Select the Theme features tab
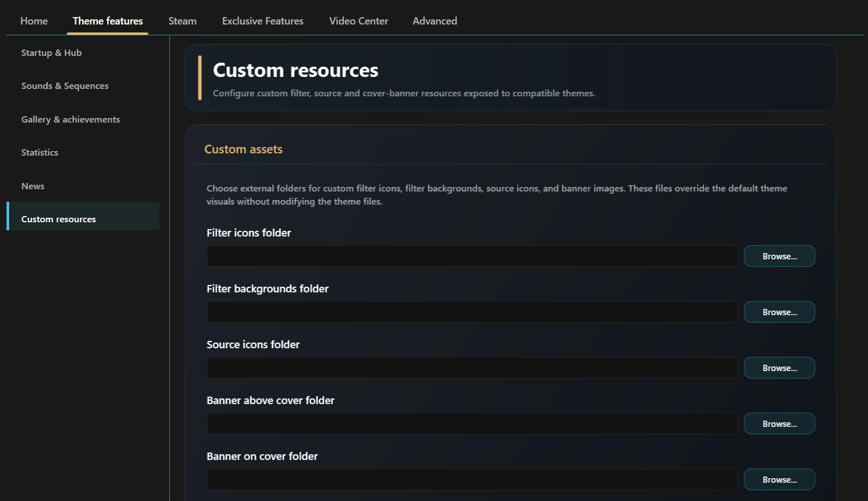The image size is (868, 501). [x=108, y=21]
